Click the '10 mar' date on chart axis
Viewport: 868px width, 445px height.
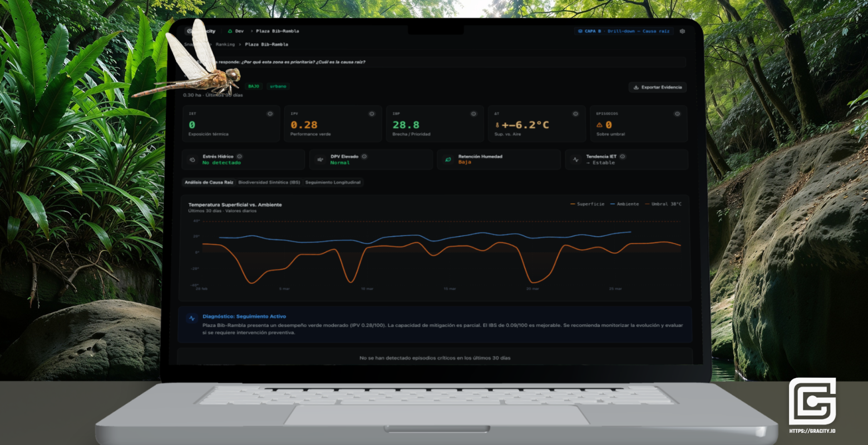(x=367, y=289)
